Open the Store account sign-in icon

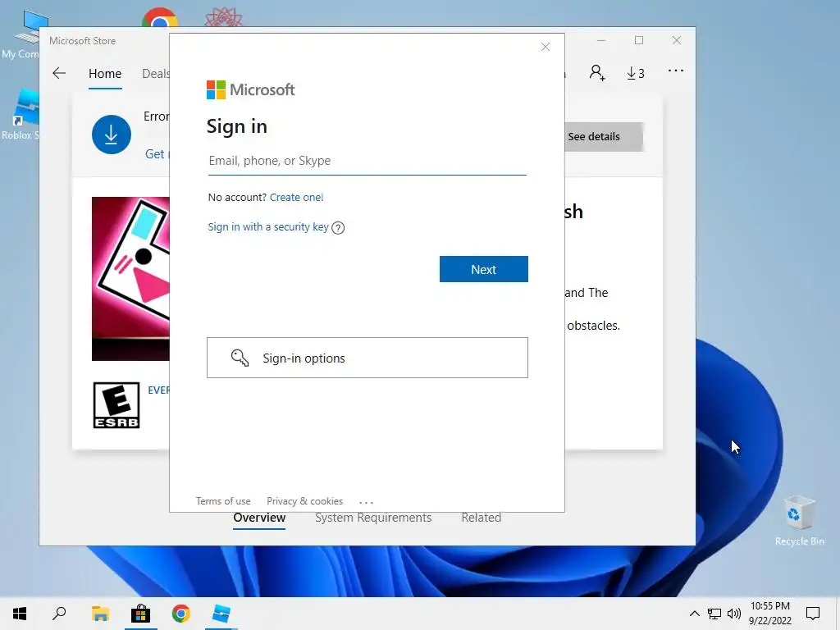coord(597,73)
